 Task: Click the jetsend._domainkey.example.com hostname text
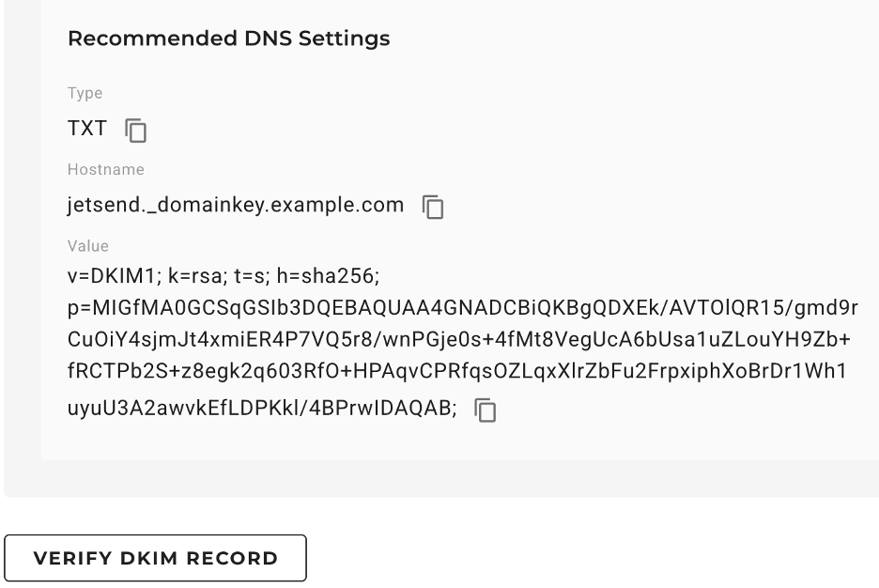235,205
